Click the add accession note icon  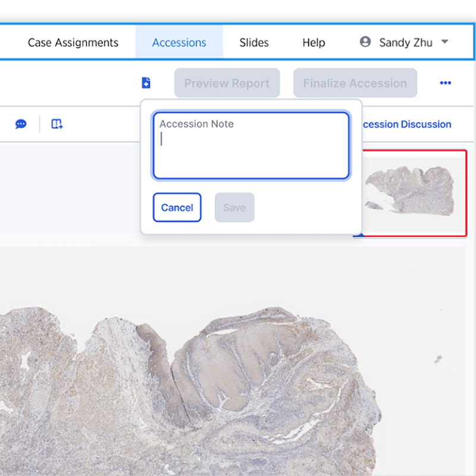146,83
